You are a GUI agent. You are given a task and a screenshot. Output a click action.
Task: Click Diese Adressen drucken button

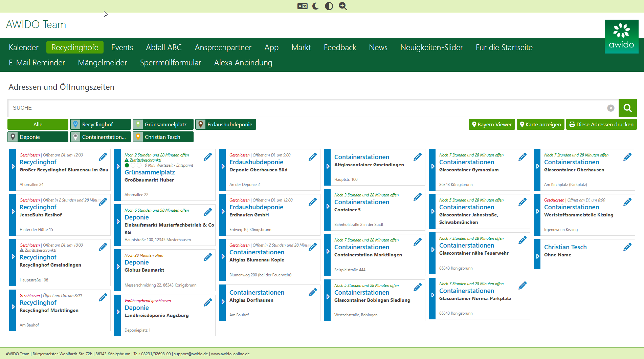(x=601, y=125)
